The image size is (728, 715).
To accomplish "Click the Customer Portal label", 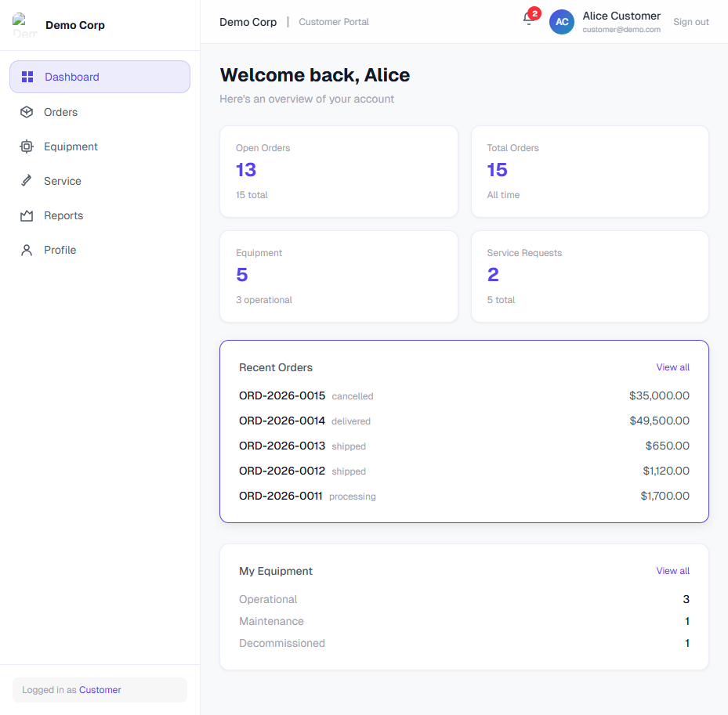I will point(333,22).
